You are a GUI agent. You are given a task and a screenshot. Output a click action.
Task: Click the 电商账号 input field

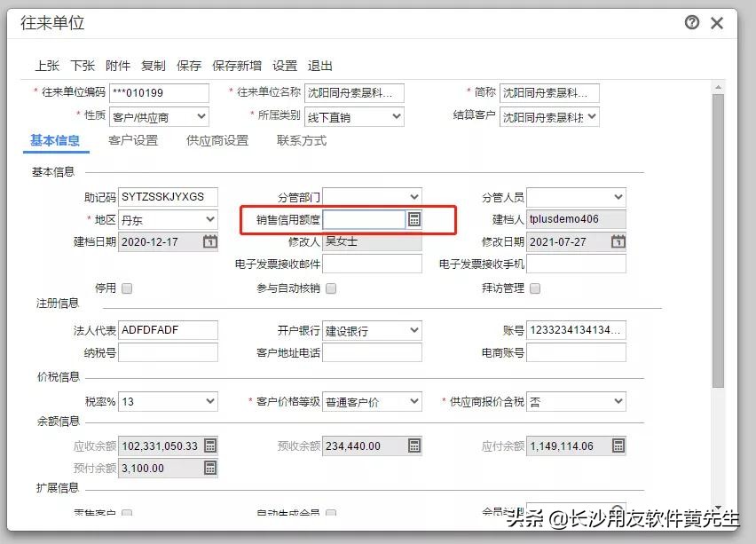click(x=576, y=352)
